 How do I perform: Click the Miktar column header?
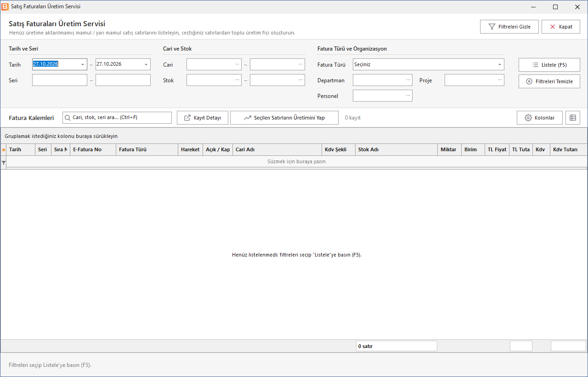tap(450, 149)
